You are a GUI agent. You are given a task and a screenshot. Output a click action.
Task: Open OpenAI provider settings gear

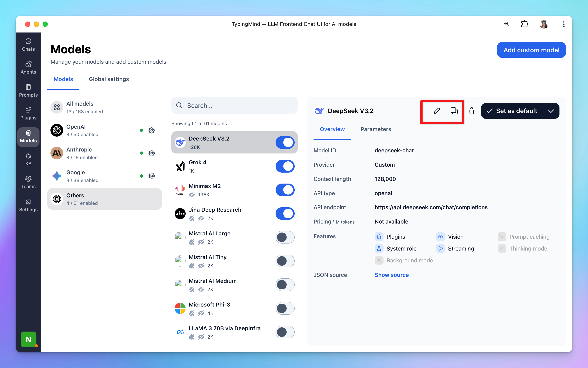[x=152, y=130]
